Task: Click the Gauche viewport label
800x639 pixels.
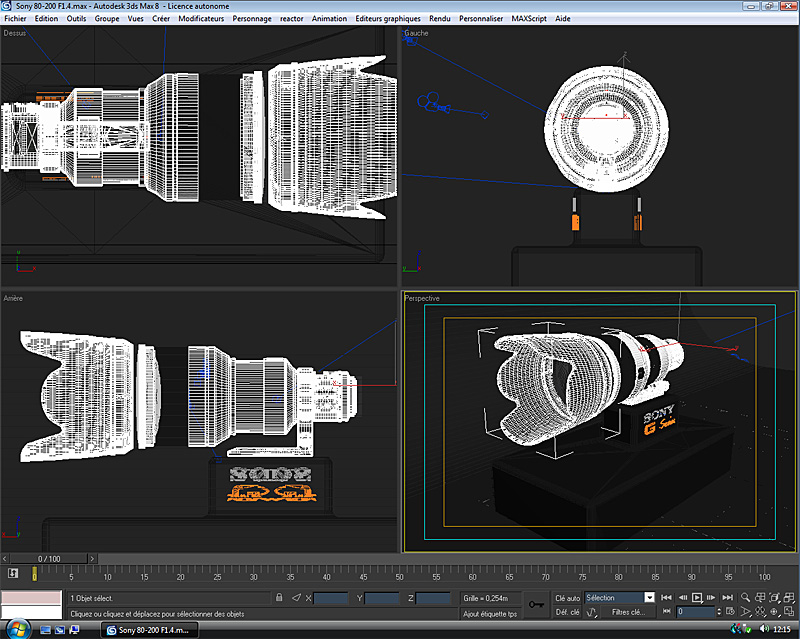Action: (416, 33)
